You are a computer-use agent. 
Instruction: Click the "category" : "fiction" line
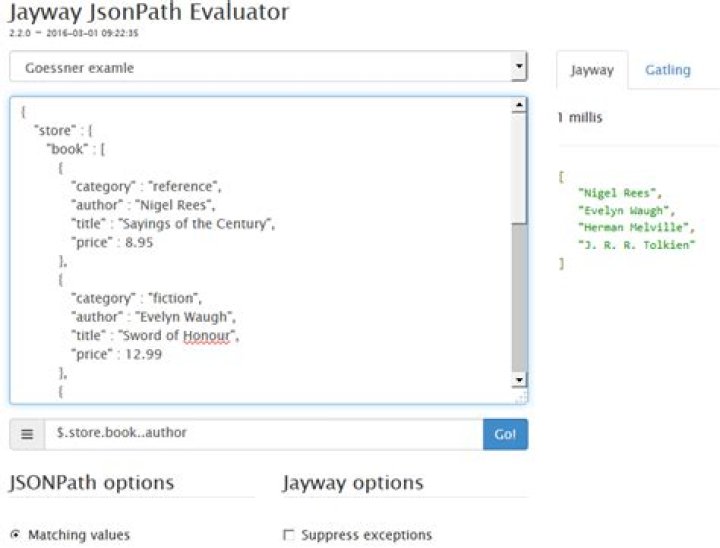(x=136, y=298)
